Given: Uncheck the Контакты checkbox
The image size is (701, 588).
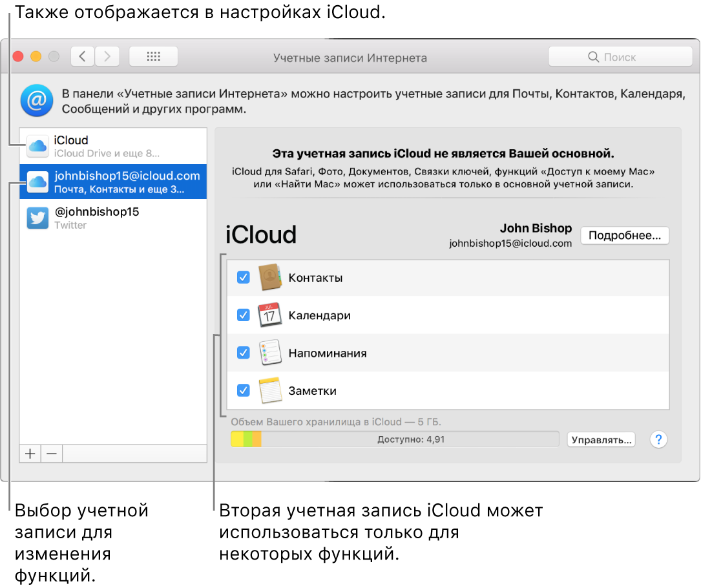Looking at the screenshot, I should pos(243,277).
